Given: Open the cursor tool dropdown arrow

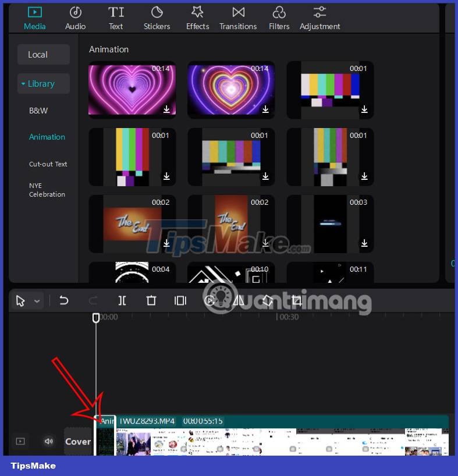Looking at the screenshot, I should [37, 301].
